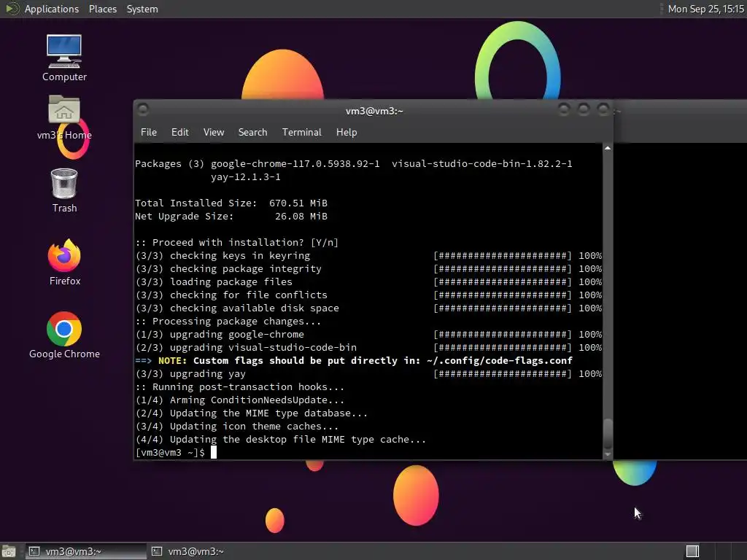The image size is (747, 560).
Task: Click the terminal scrollbar down arrow
Action: pyautogui.click(x=608, y=454)
